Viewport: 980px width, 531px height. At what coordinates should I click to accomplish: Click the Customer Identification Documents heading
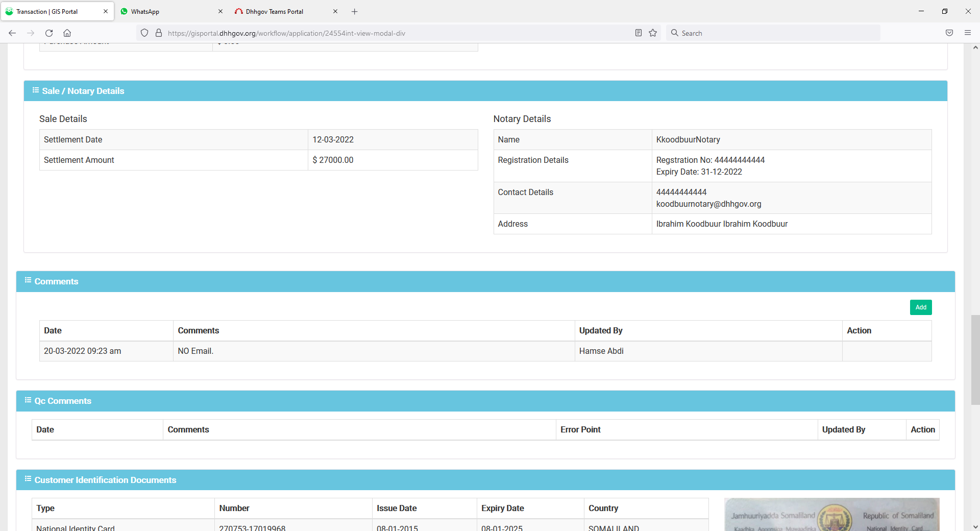(x=105, y=480)
